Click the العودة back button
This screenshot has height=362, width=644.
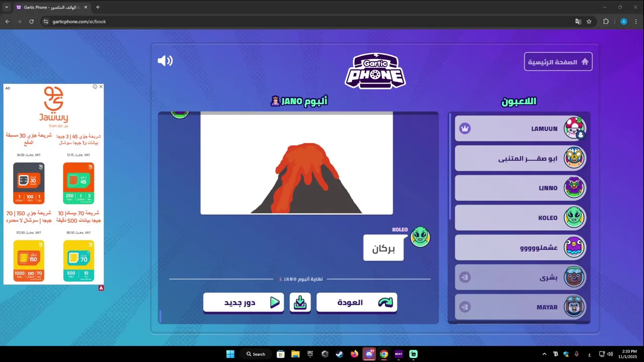[357, 303]
